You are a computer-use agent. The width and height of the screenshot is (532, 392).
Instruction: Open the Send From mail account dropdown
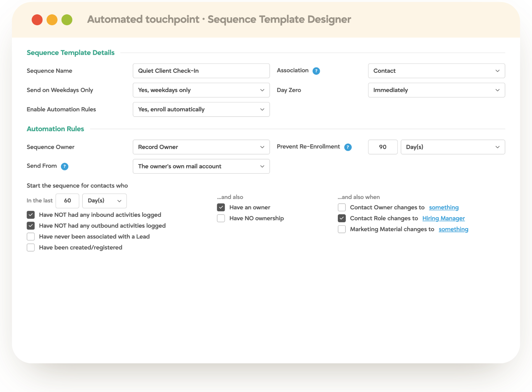[x=201, y=166]
